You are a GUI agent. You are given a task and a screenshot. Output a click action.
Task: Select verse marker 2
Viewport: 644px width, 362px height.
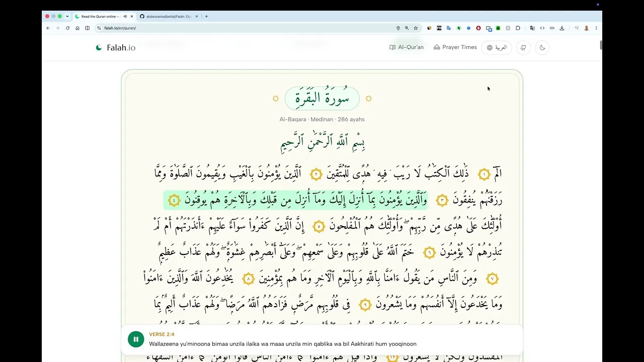click(x=315, y=174)
